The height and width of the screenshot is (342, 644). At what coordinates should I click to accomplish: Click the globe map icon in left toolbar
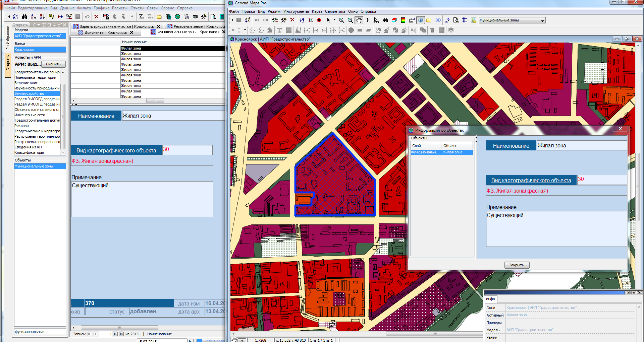click(177, 16)
